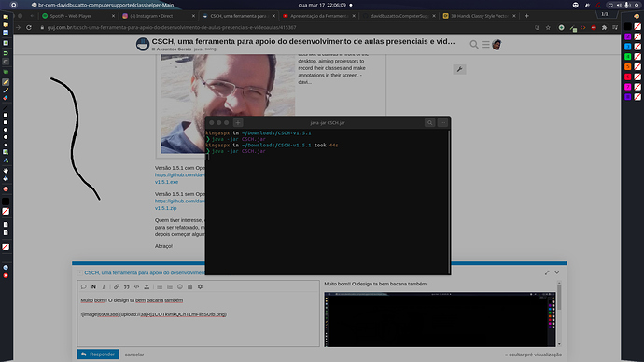The width and height of the screenshot is (644, 362).
Task: Click the blockquote icon in reply editor
Action: pos(127,286)
